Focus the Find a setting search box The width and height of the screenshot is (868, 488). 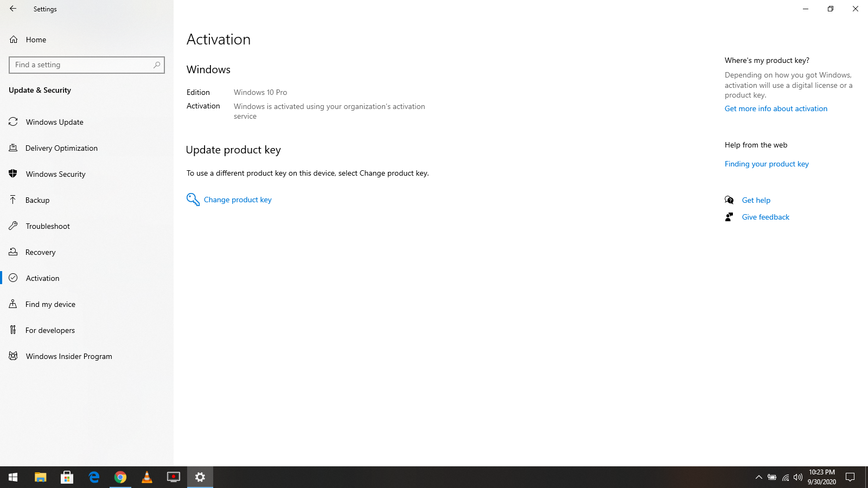click(87, 65)
